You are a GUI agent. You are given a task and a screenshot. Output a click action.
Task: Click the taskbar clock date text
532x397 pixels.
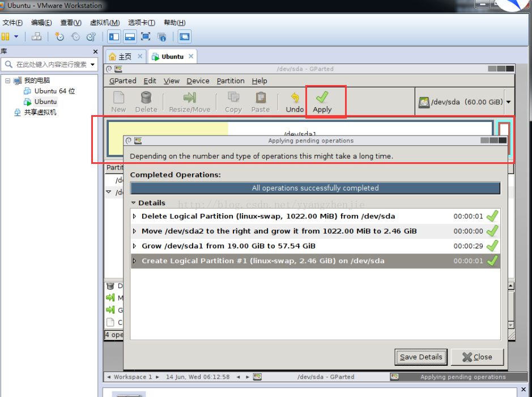click(x=198, y=377)
